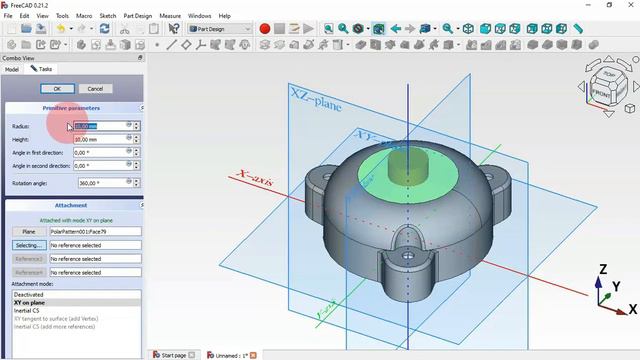Open the Sketch menu
The image size is (640, 360).
coord(108,16)
